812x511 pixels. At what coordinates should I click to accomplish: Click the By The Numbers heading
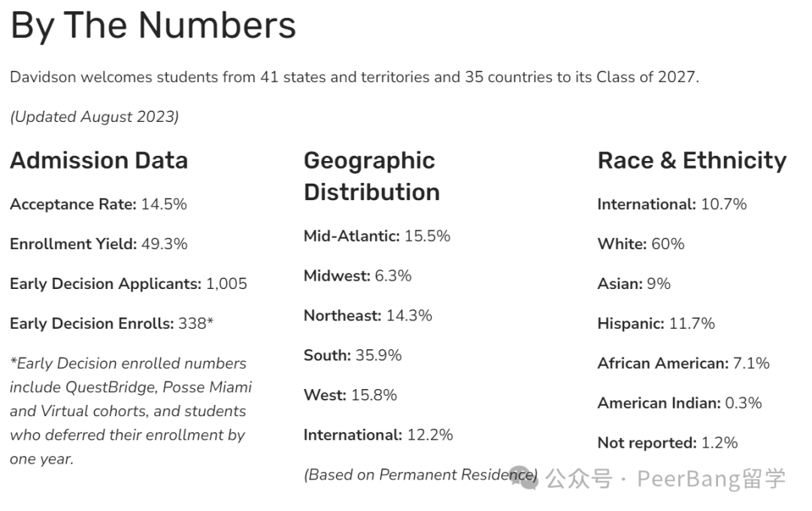tap(153, 25)
